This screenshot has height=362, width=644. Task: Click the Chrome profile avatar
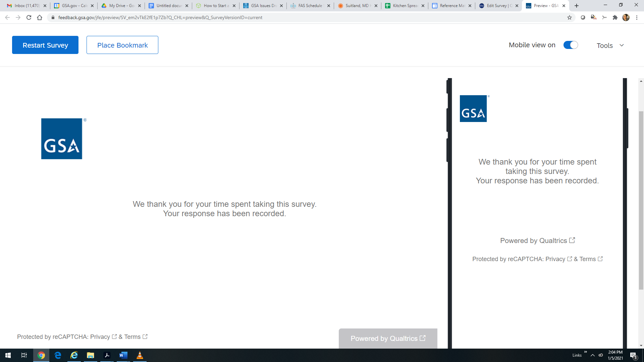tap(626, 17)
